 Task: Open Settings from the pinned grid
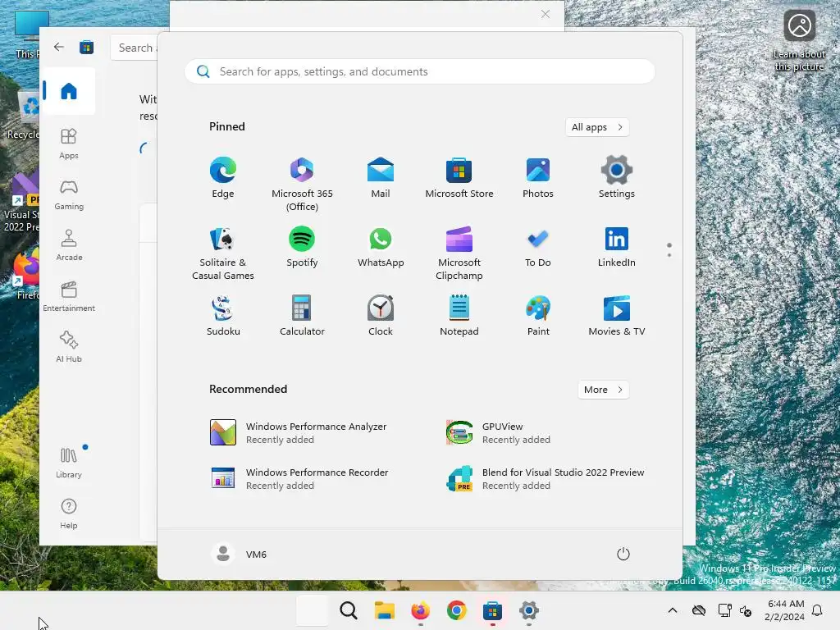(x=617, y=178)
